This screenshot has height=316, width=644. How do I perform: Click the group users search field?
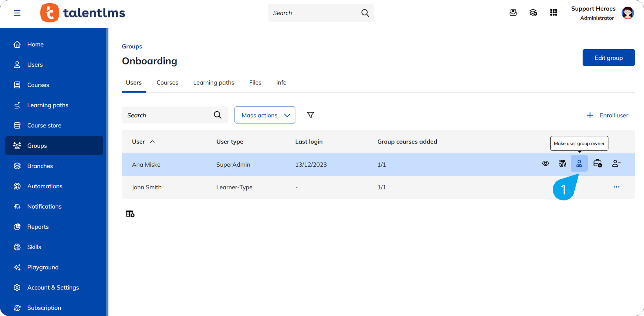point(174,115)
